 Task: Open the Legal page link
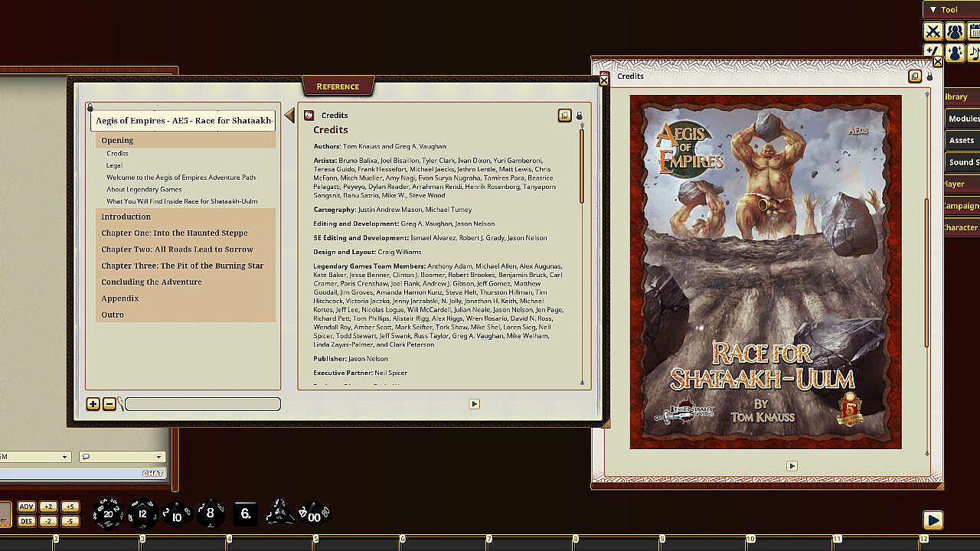pos(114,165)
